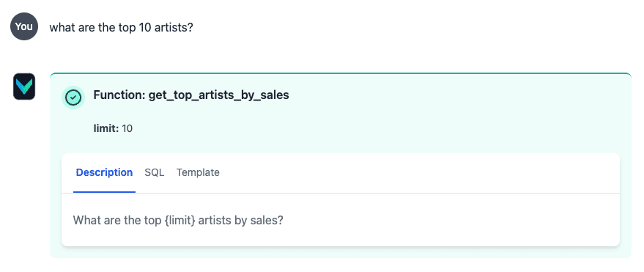644x272 pixels.
Task: Click the teal top border of the function card
Action: click(341, 73)
